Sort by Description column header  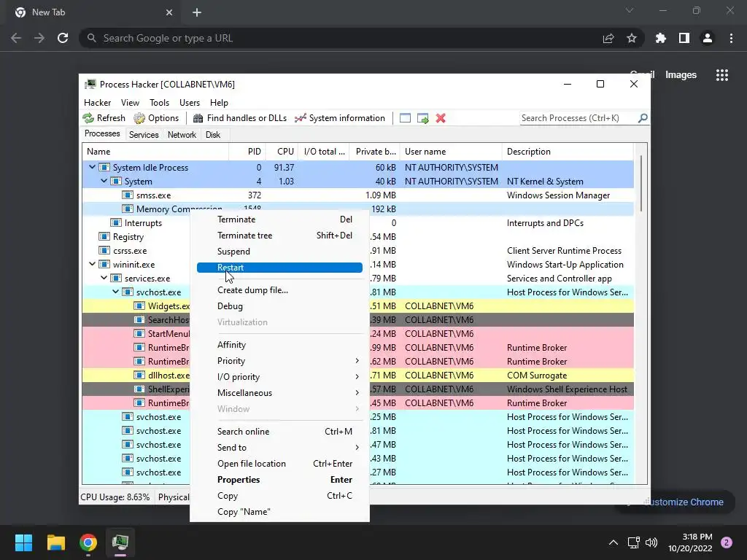pos(568,152)
